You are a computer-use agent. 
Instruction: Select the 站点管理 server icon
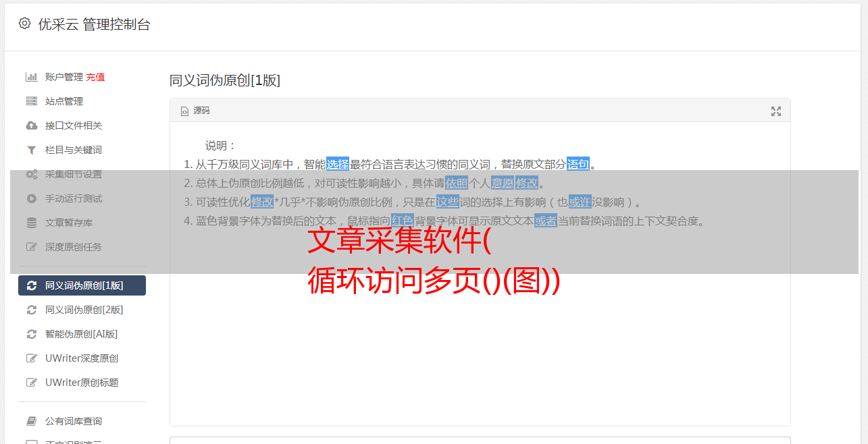click(31, 101)
